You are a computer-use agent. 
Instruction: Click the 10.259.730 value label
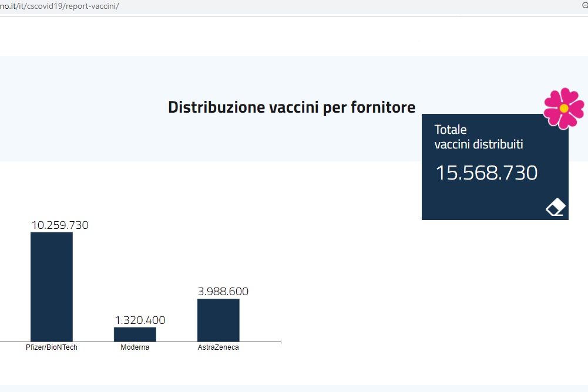point(60,225)
